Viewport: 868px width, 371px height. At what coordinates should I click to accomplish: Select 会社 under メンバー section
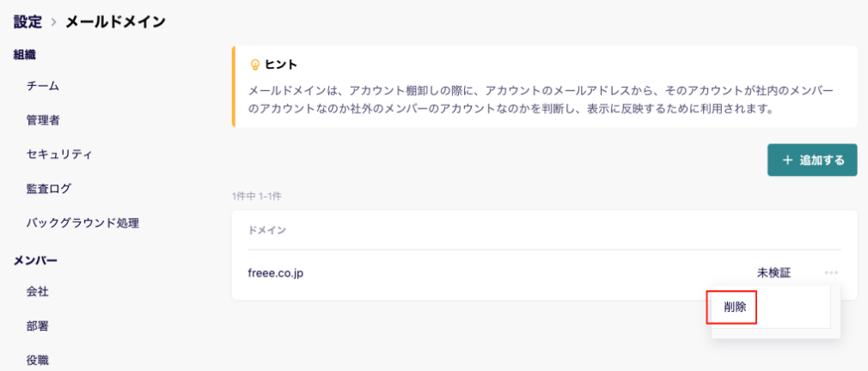click(x=38, y=291)
